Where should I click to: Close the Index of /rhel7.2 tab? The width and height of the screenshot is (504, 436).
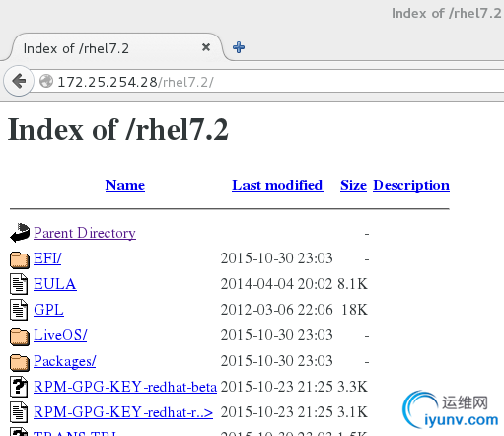[x=206, y=47]
